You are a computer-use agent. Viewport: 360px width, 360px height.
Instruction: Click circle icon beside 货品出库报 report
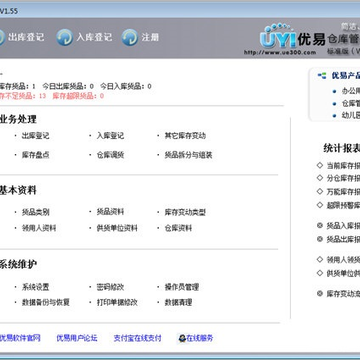tap(320, 239)
